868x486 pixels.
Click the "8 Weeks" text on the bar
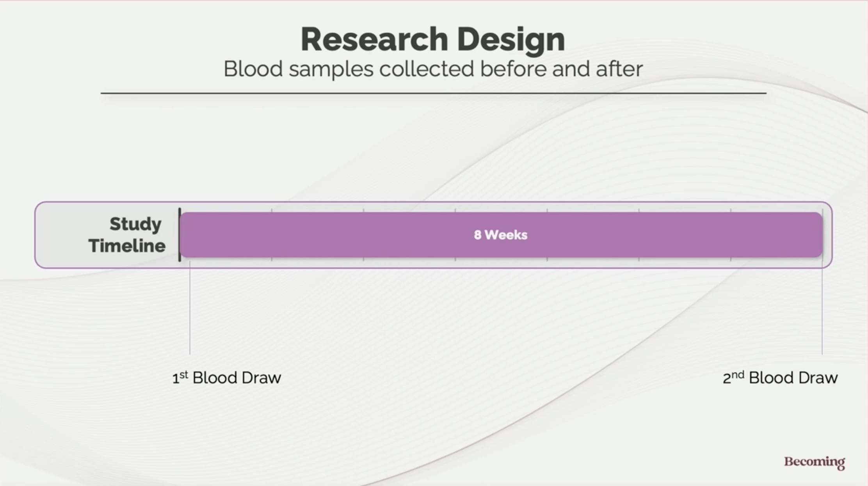coord(500,235)
